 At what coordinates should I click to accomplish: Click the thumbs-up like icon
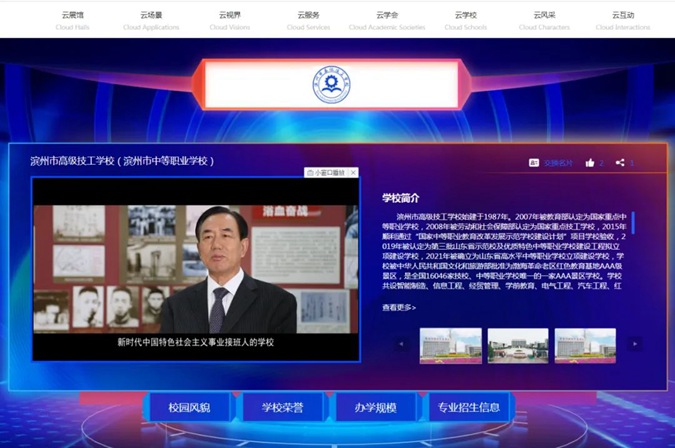(x=590, y=162)
